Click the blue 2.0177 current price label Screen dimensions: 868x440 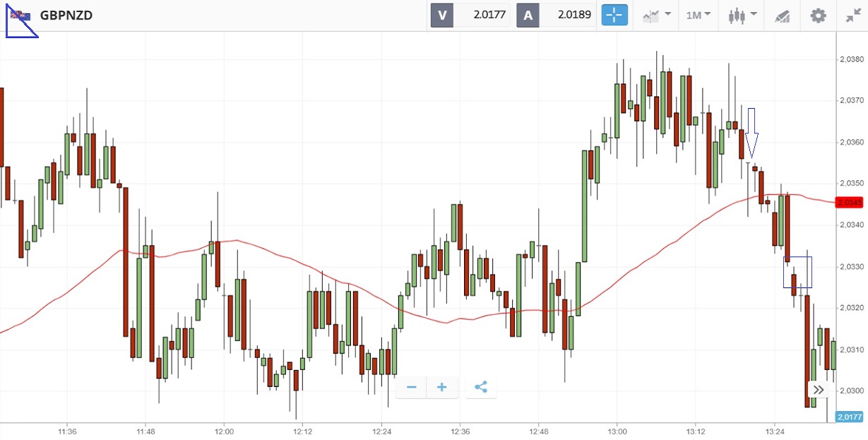(849, 417)
